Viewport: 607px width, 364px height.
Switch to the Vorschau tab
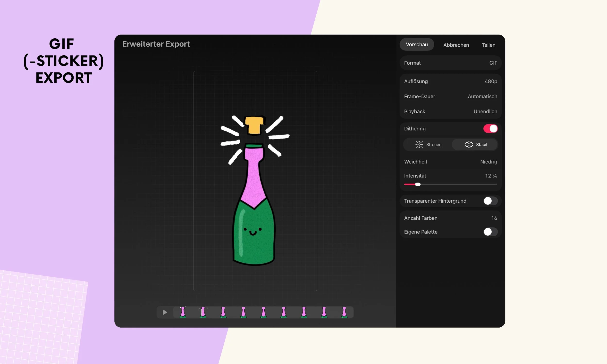417,45
